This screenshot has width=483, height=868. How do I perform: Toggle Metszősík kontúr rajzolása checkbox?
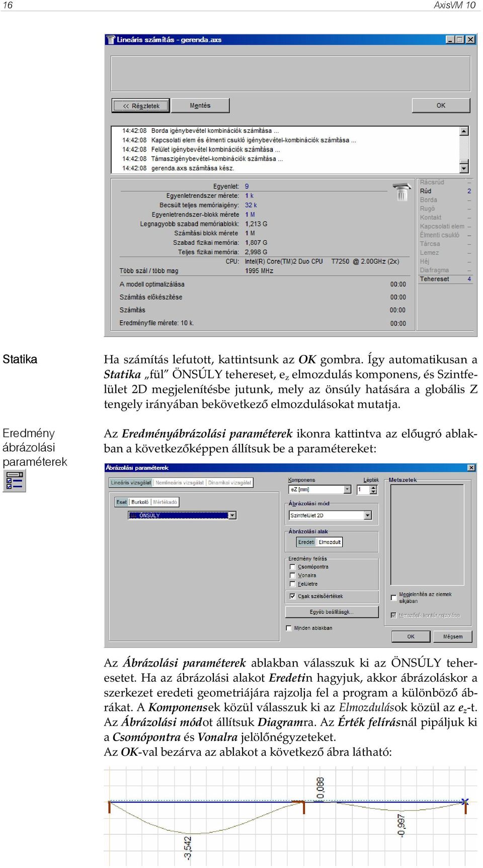pyautogui.click(x=394, y=615)
